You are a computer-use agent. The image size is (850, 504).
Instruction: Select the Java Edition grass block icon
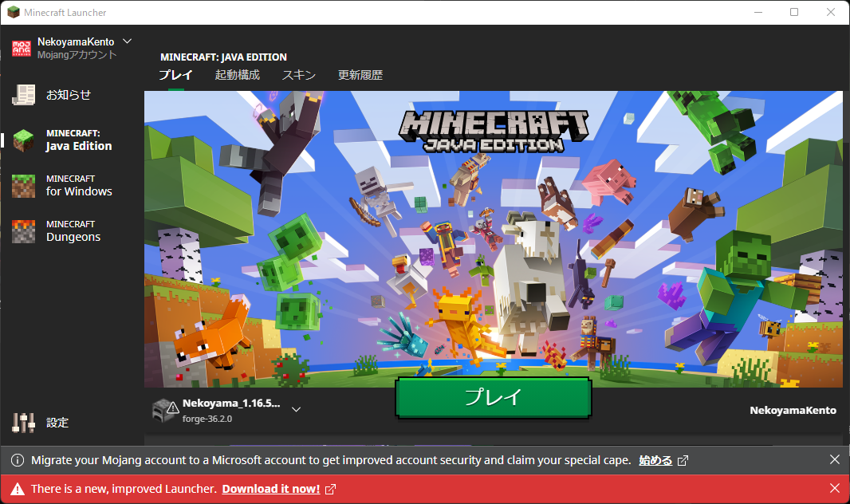click(23, 140)
